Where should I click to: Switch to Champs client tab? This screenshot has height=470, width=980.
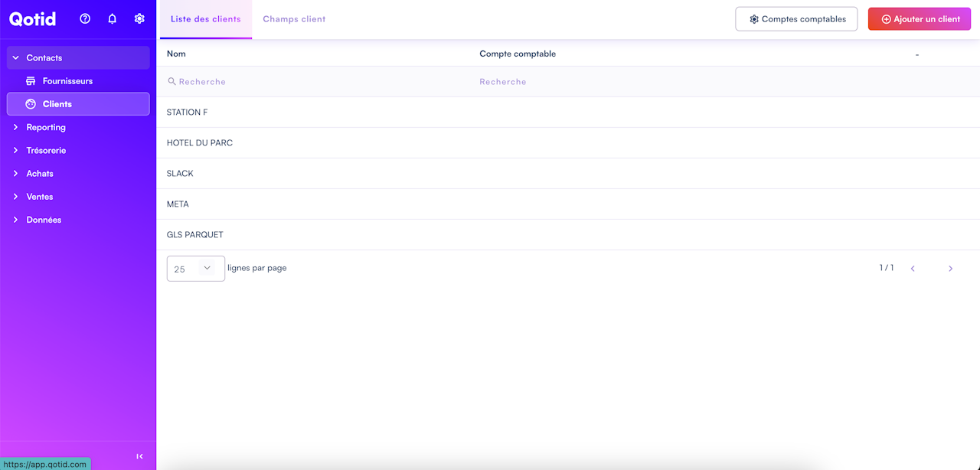click(294, 19)
